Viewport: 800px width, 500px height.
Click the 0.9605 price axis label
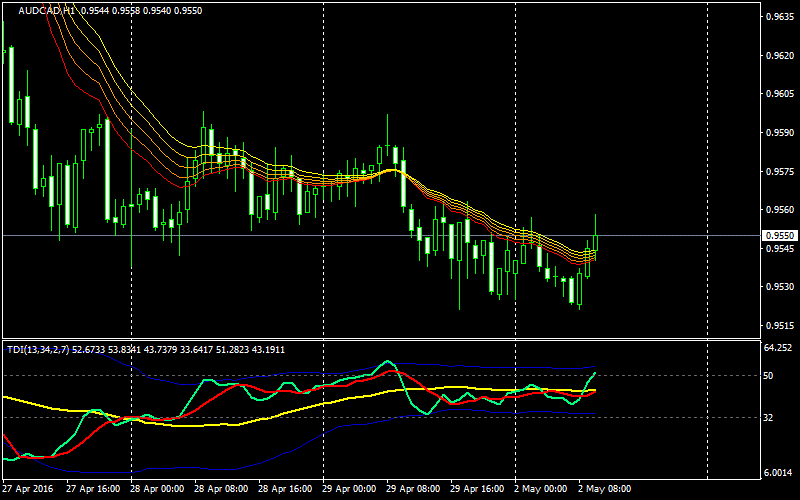[779, 94]
